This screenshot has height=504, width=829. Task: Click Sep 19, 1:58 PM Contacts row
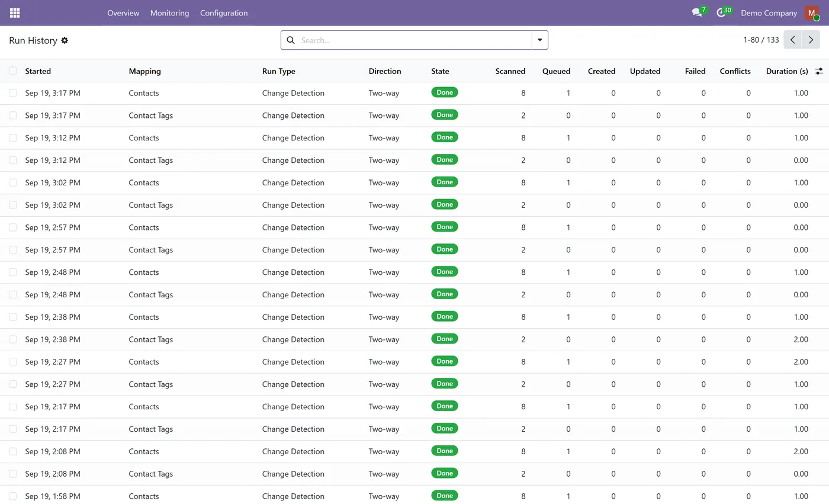click(415, 495)
